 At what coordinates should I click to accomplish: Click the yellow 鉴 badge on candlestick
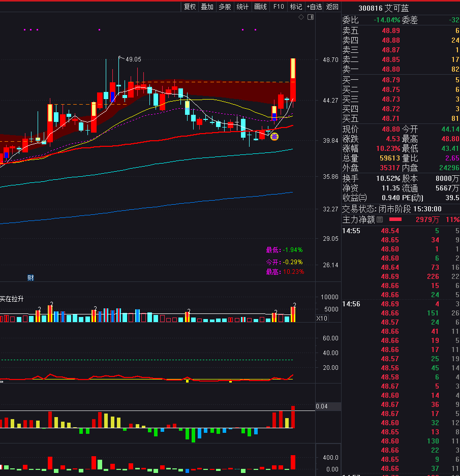point(274,136)
